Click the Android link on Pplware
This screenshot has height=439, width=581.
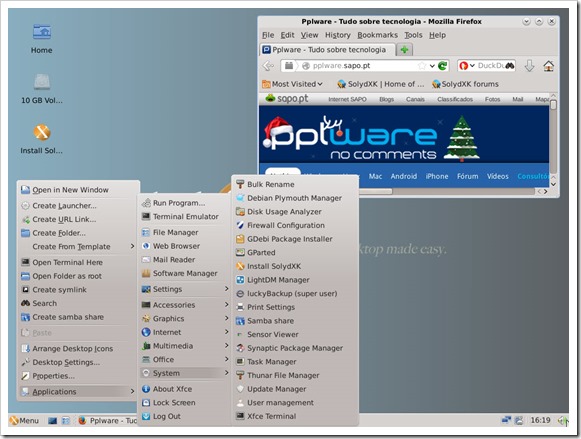coord(404,176)
